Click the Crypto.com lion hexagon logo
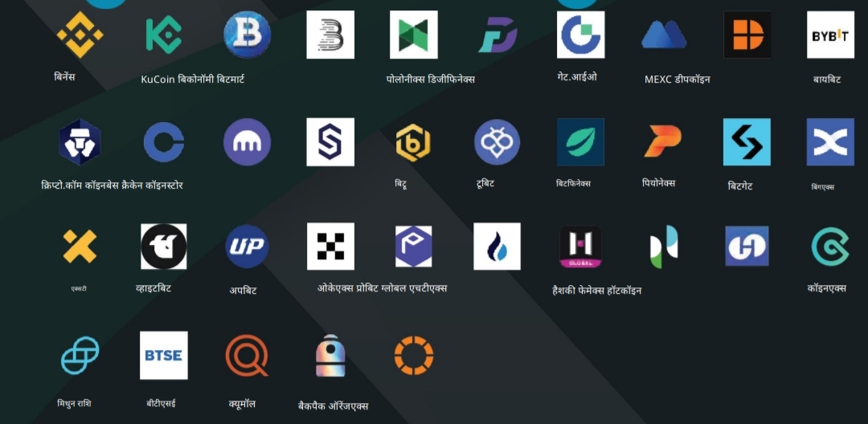The image size is (868, 424). pyautogui.click(x=80, y=142)
